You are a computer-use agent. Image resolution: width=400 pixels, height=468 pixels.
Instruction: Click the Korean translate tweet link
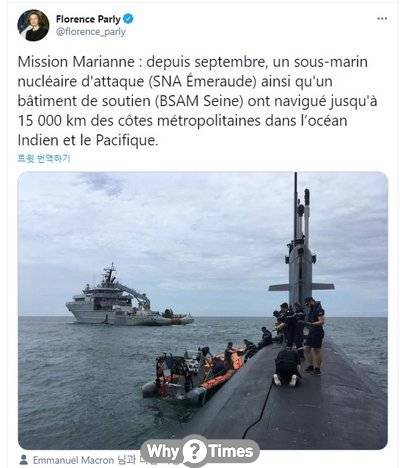[44, 159]
